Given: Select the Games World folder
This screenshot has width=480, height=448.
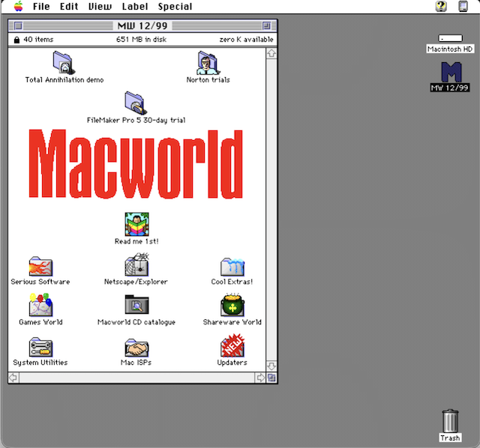Looking at the screenshot, I should 40,305.
